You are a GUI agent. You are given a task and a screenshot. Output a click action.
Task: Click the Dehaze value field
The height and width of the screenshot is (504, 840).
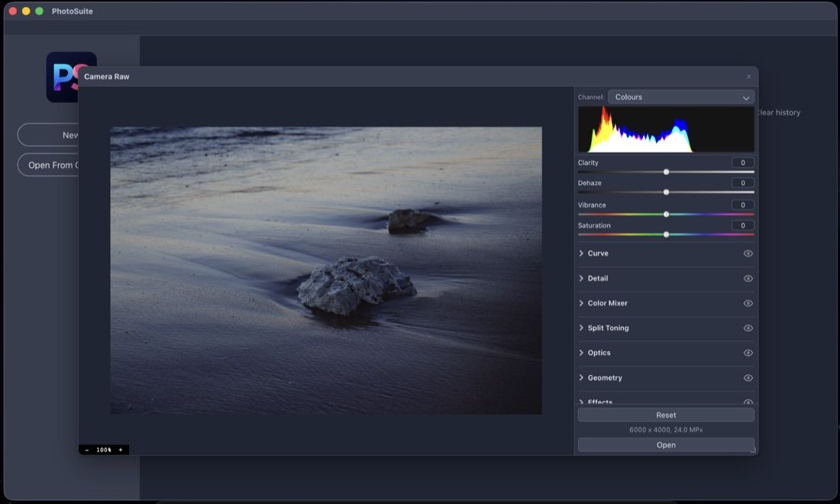[742, 183]
